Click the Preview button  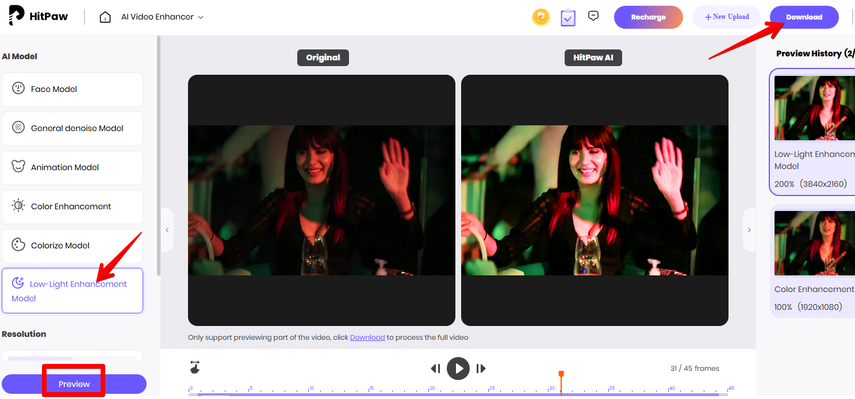pos(74,384)
